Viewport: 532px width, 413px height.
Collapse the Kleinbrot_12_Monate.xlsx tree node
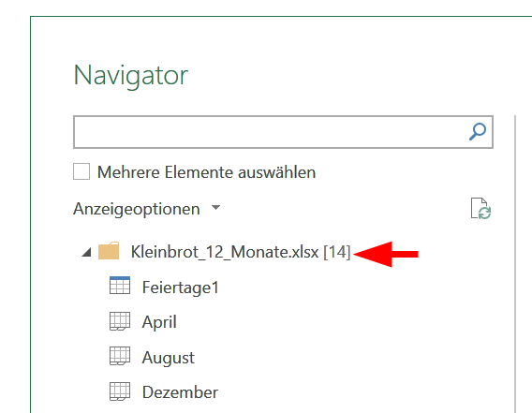click(87, 252)
